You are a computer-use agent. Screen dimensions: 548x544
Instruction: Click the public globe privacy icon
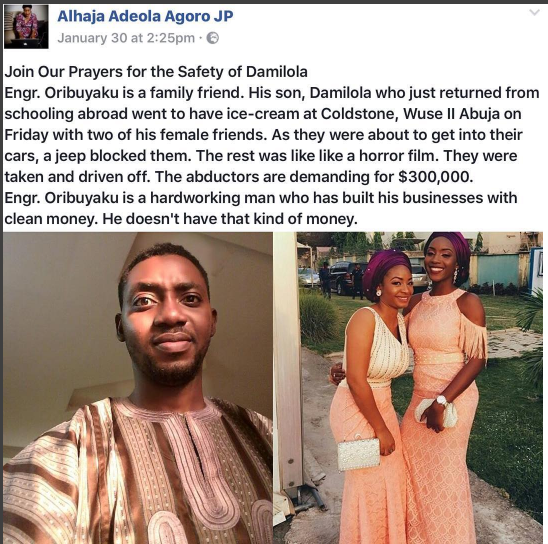pos(213,38)
